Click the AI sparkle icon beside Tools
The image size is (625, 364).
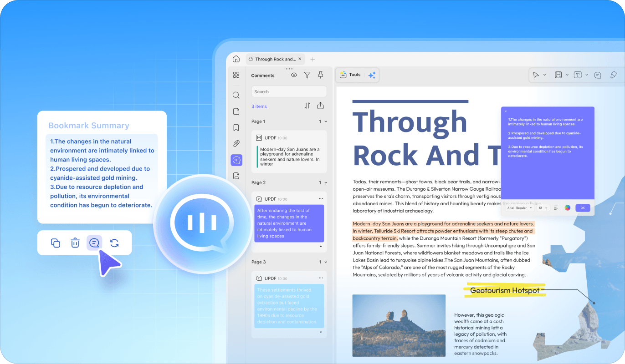(x=372, y=75)
